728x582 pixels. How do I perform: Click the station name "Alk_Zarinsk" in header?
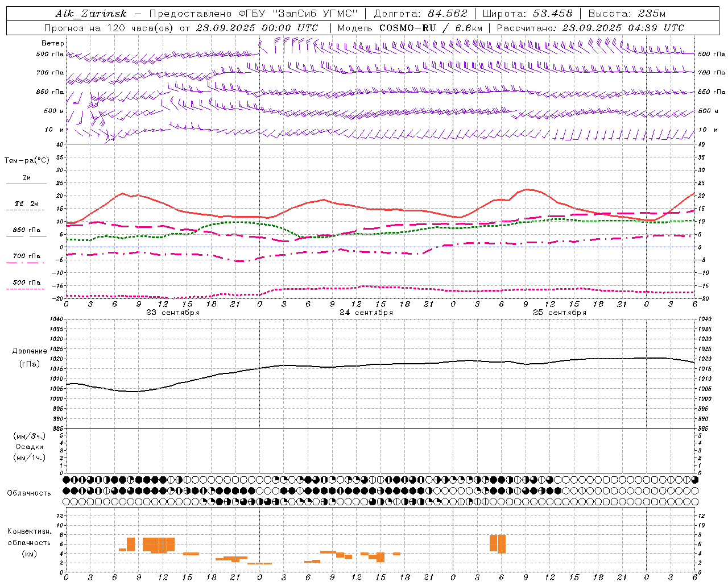pyautogui.click(x=91, y=14)
